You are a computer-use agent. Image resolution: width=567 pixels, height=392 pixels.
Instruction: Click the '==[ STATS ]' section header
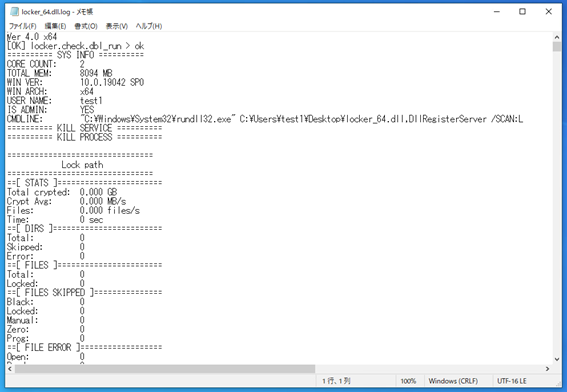(x=84, y=183)
